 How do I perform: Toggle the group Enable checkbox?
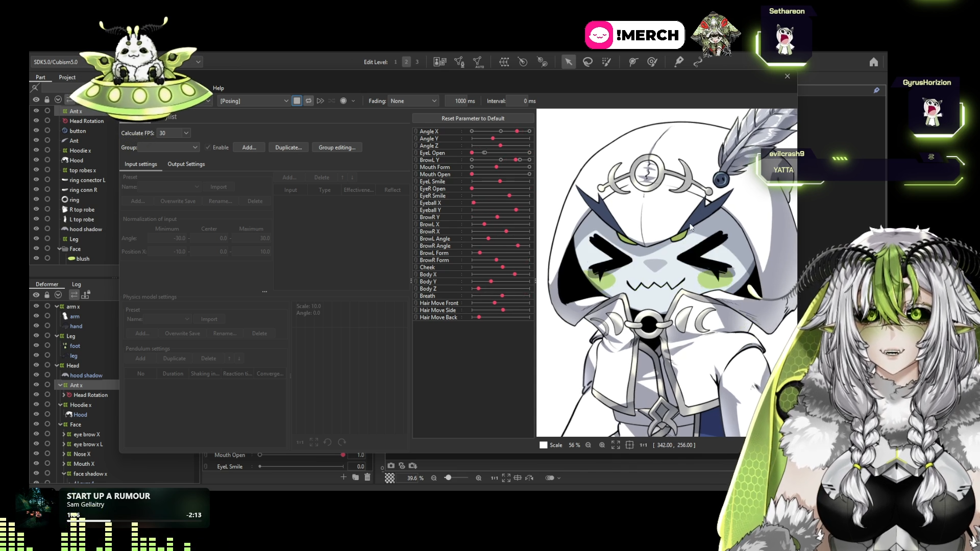coord(208,147)
